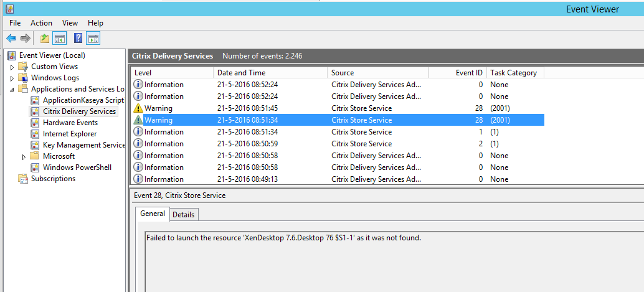Image resolution: width=644 pixels, height=292 pixels.
Task: Select Windows PowerShell log in tree
Action: click(x=77, y=167)
